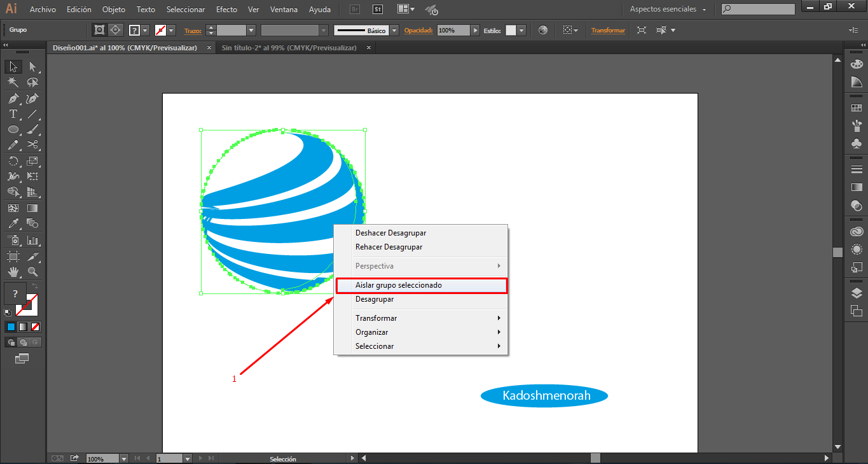Reset to default fill and stroke
The width and height of the screenshot is (868, 464).
(8, 312)
